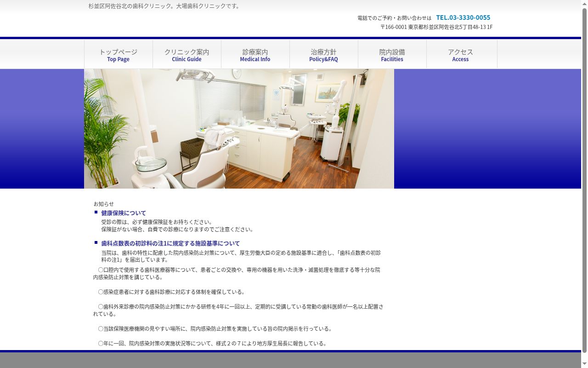Screen dimensions: 588x368
Task: Click the 保険証がない場合、自費での診療 sentence
Action: tap(177, 230)
